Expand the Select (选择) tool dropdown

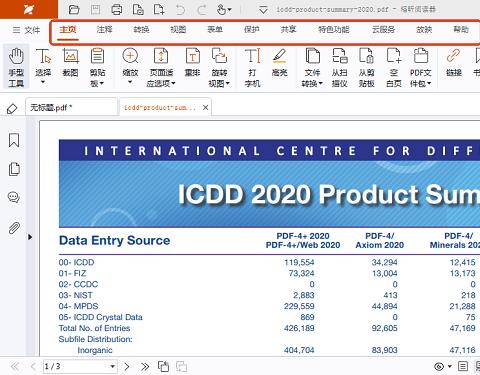(x=43, y=82)
